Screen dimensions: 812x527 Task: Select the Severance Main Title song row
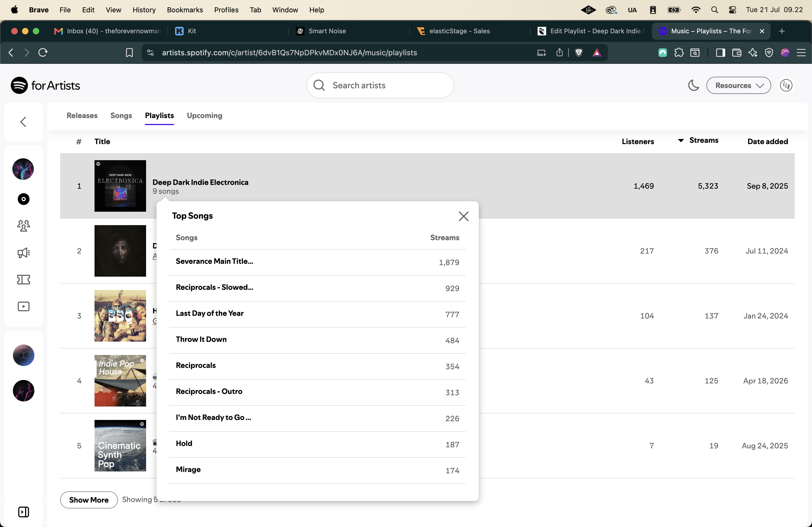click(x=317, y=262)
